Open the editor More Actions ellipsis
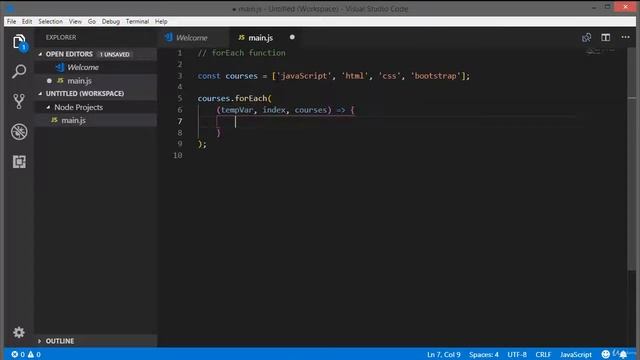The height and width of the screenshot is (360, 640). pos(625,37)
